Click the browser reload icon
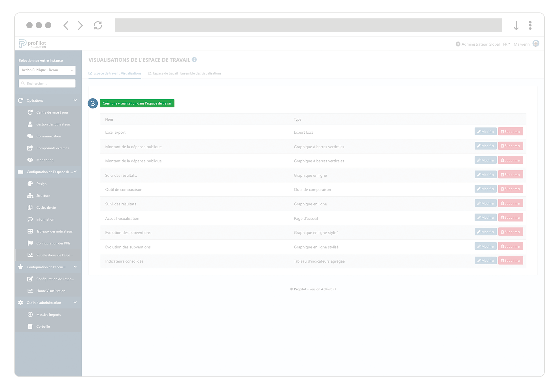This screenshot has height=392, width=559. click(x=98, y=25)
